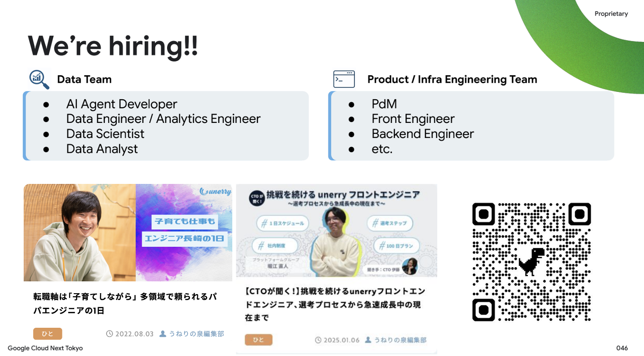Click うねりの泉編集部 author under right article

click(x=400, y=340)
